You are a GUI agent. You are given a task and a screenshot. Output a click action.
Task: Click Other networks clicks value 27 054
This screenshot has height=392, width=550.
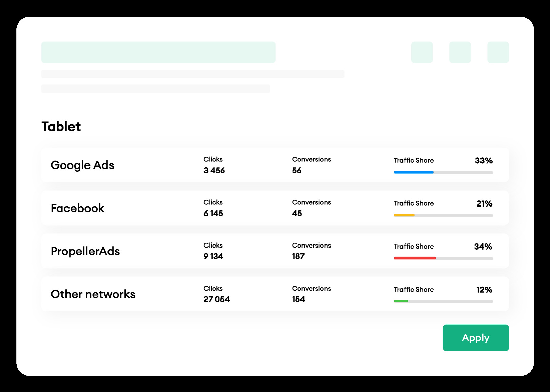[x=216, y=299]
